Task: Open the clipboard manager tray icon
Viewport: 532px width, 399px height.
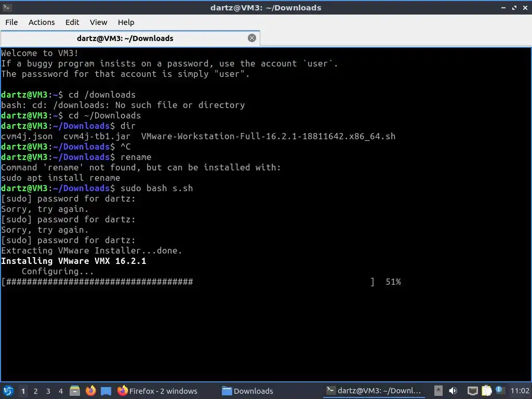Action: (x=486, y=391)
